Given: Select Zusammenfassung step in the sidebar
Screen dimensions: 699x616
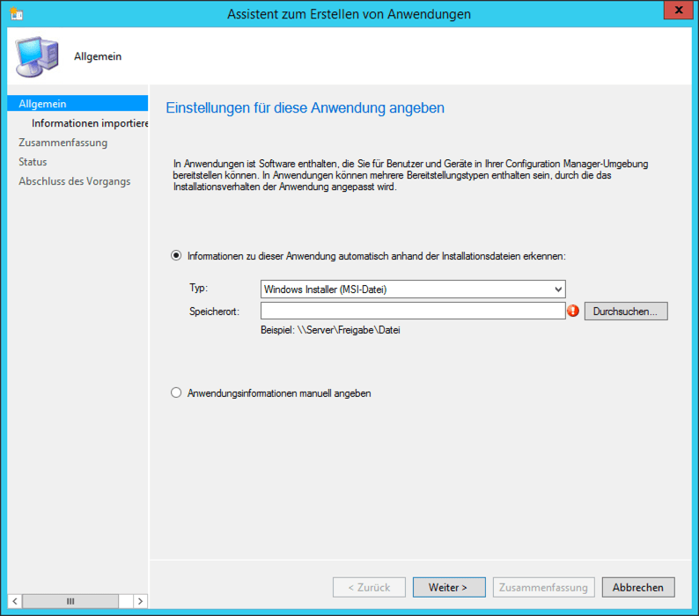Looking at the screenshot, I should point(63,143).
